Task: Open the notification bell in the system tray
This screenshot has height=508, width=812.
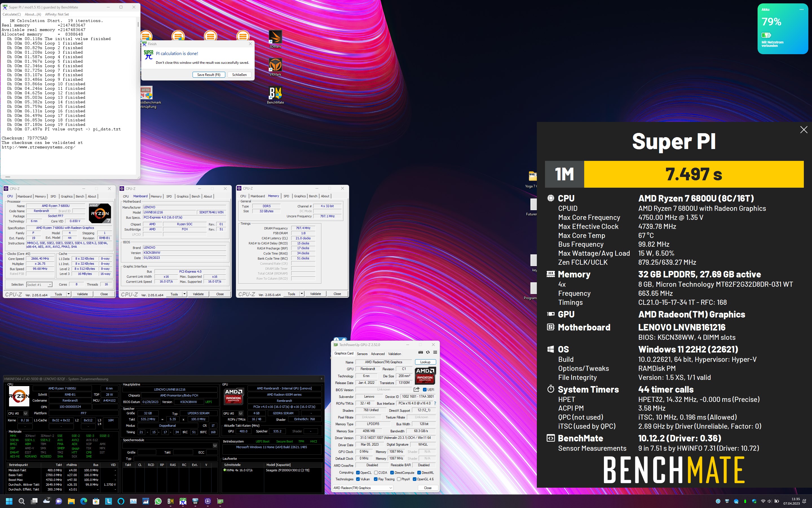Action: coord(805,501)
